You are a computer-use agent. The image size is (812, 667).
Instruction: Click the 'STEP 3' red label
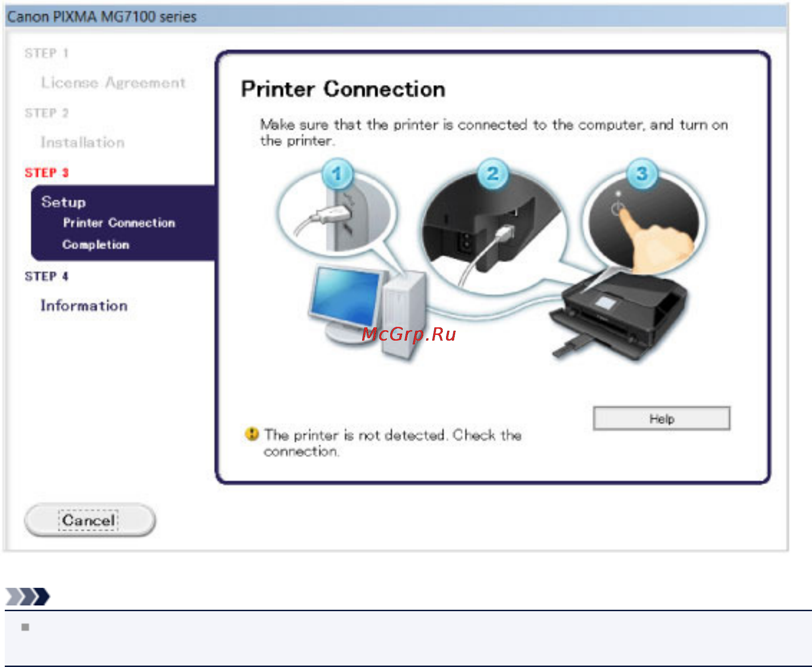(x=47, y=173)
